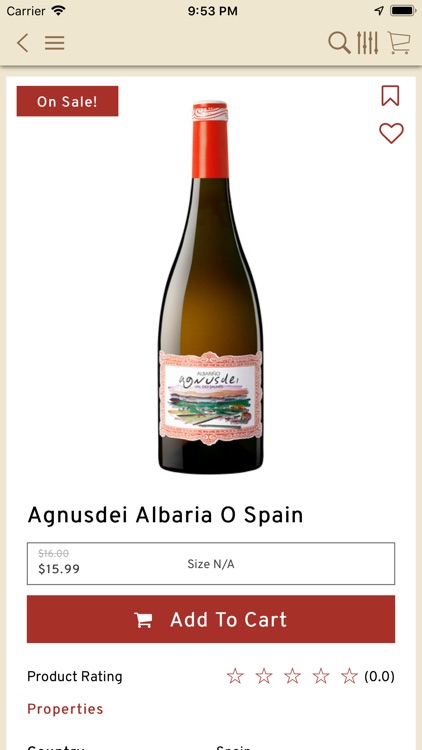This screenshot has height=750, width=422.
Task: Tap the (0.0) rating score
Action: coord(379,676)
